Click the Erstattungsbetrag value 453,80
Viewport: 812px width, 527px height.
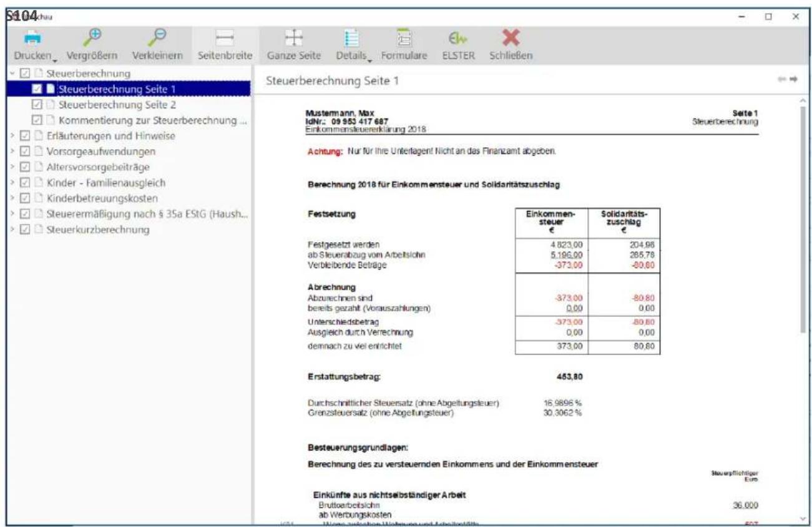(570, 377)
